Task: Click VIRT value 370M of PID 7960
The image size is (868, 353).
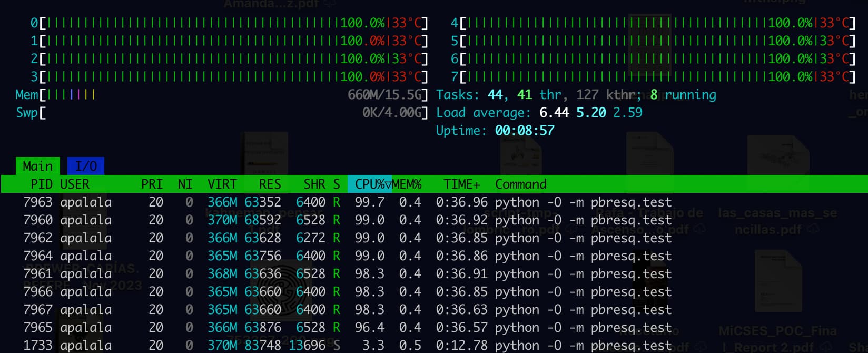Action: pos(222,220)
